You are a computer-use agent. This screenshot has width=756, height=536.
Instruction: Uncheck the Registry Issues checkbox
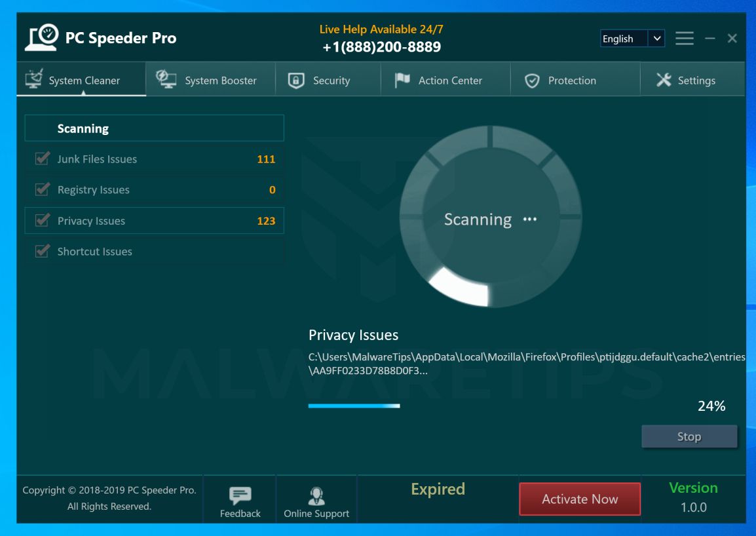(x=43, y=189)
